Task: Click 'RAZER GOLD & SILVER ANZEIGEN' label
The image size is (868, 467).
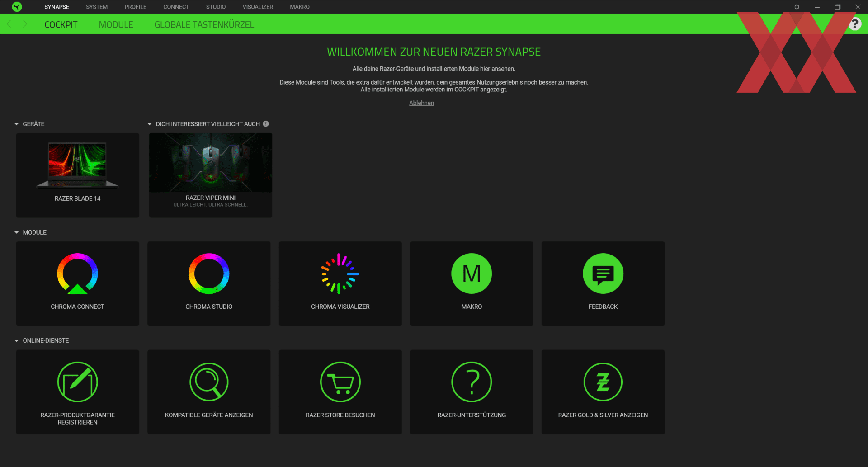Action: tap(603, 415)
